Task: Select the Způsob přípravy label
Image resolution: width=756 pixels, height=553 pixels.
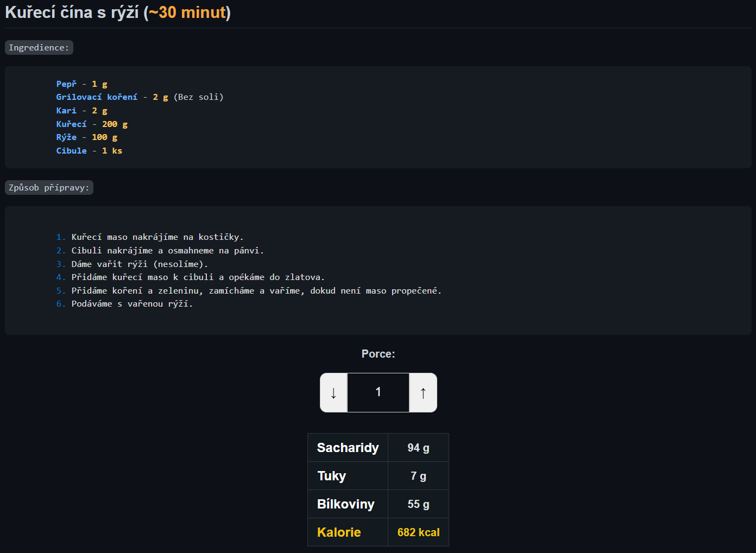Action: point(49,188)
